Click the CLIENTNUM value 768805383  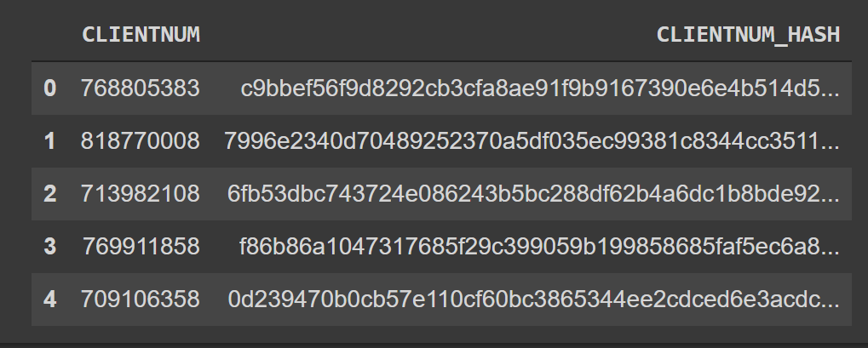pos(141,88)
